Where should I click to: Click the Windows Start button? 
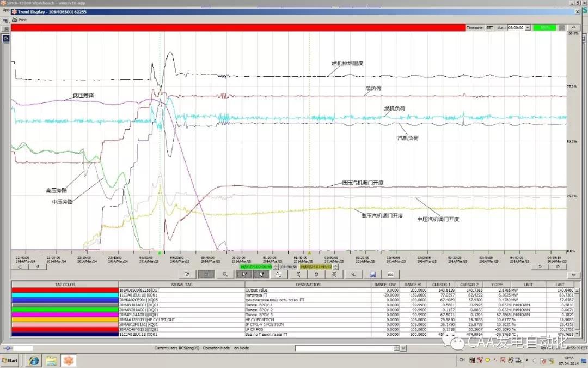pos(10,360)
